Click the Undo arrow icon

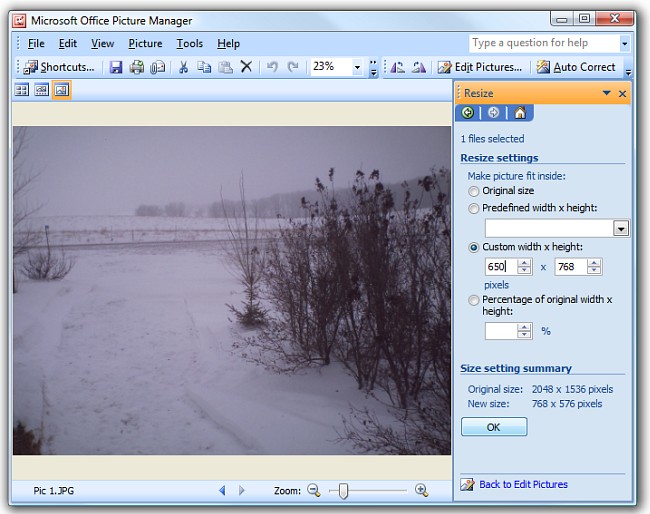click(272, 67)
